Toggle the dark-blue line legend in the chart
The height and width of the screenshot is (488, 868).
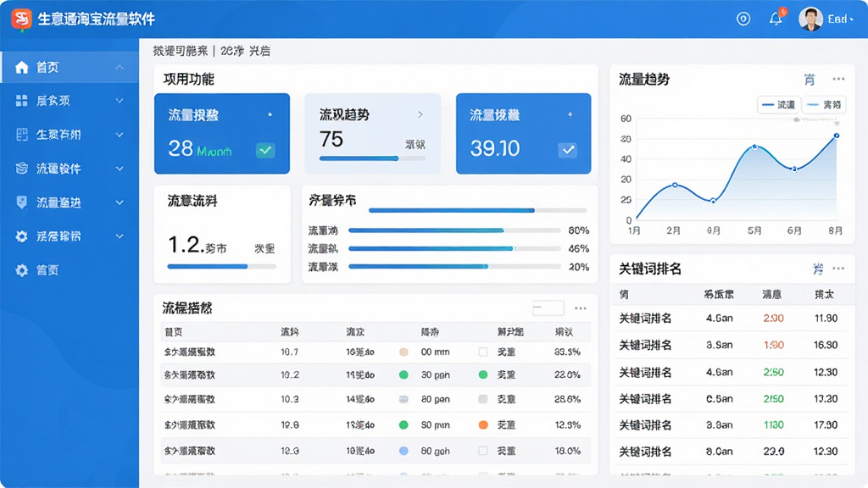coord(778,104)
